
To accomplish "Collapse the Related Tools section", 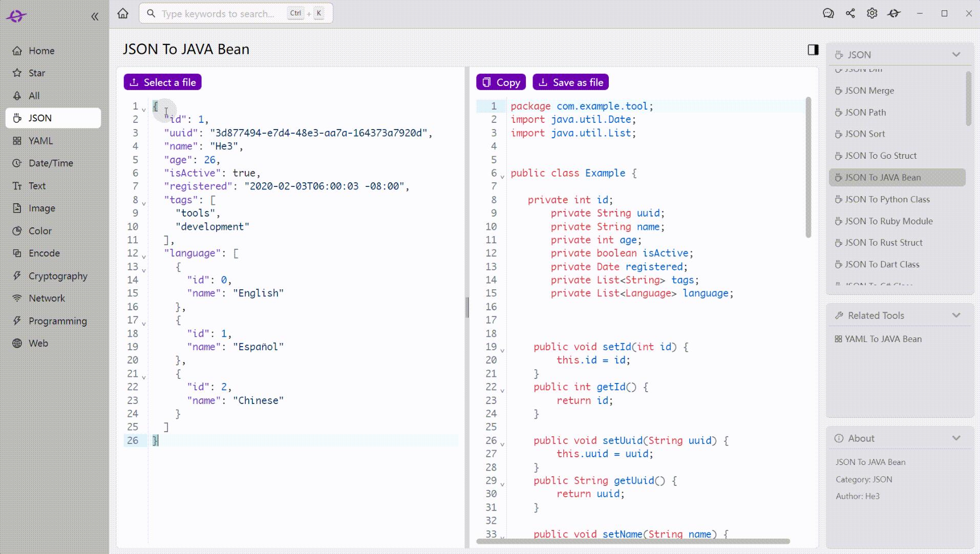I will coord(955,315).
